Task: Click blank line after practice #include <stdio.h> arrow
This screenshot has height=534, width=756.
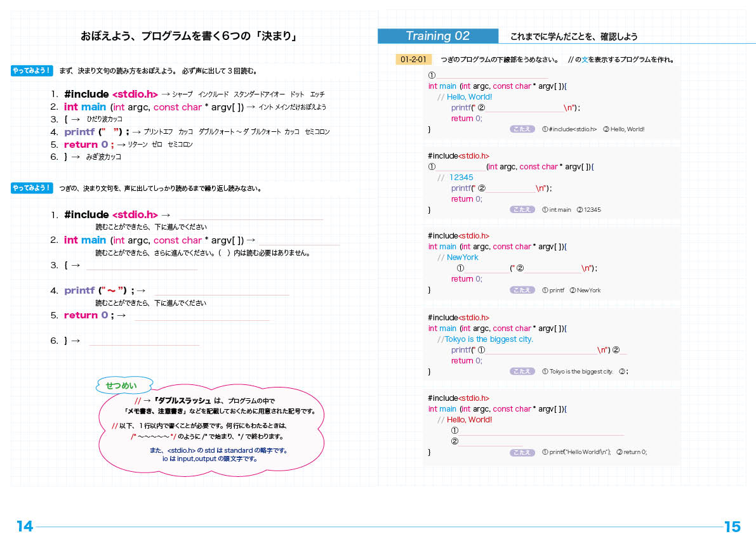Action: pyautogui.click(x=251, y=216)
